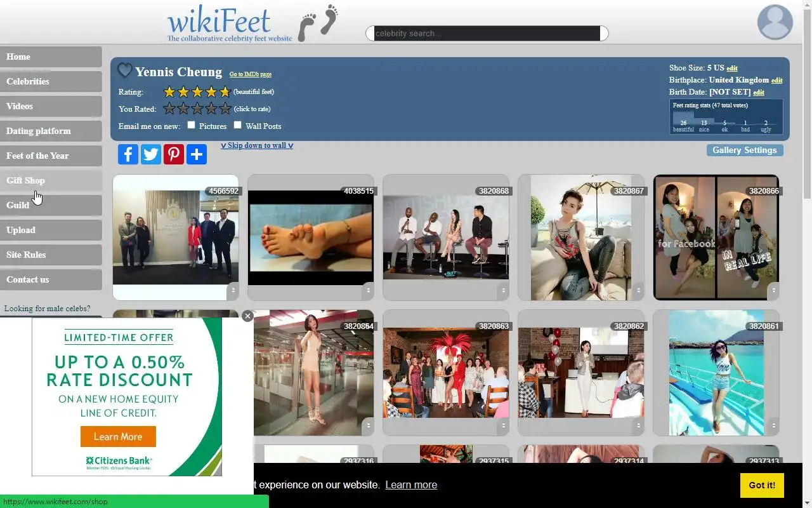Open Videos in sidebar

pos(51,106)
